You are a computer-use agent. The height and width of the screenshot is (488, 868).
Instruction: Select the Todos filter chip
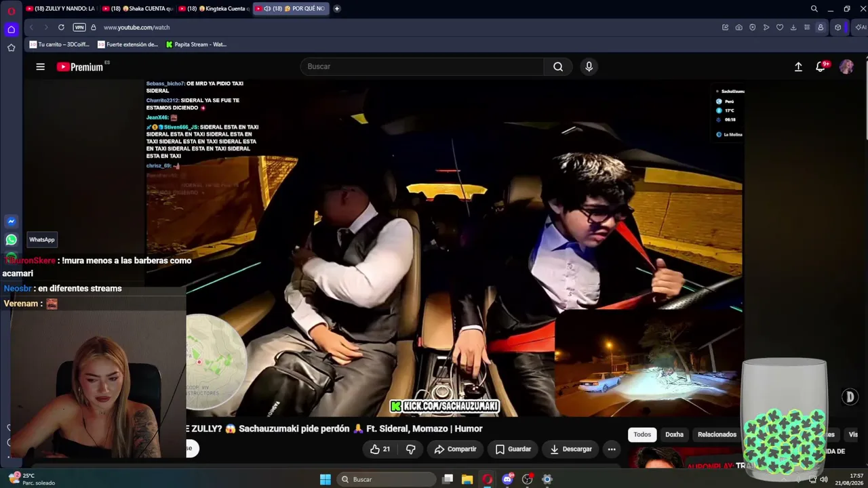tap(642, 434)
